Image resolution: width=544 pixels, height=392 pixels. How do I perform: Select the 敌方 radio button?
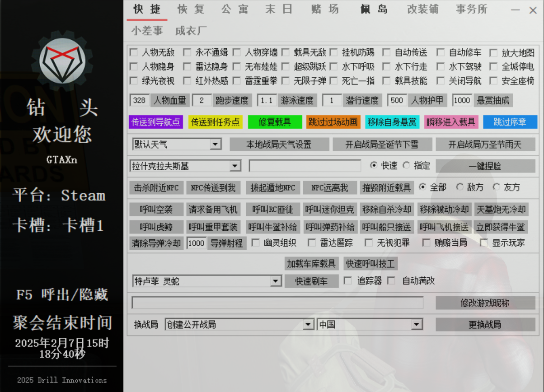[x=460, y=187]
